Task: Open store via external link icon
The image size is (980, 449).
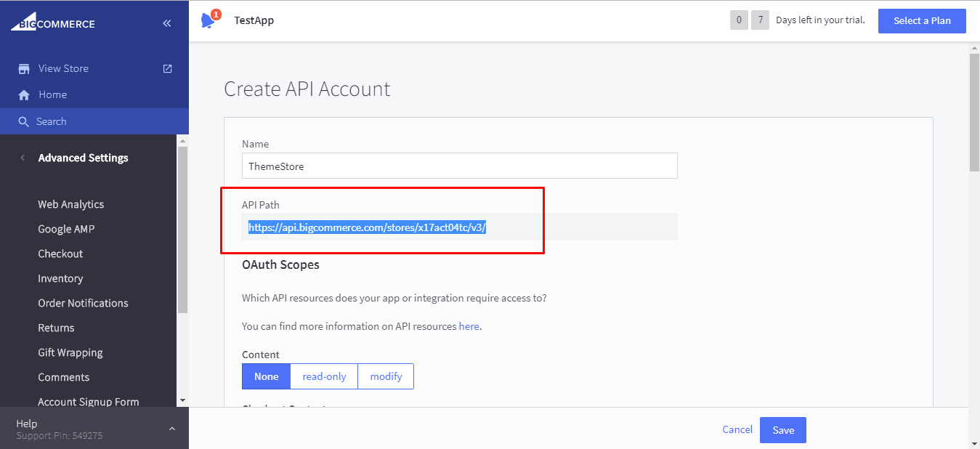Action: (x=167, y=68)
